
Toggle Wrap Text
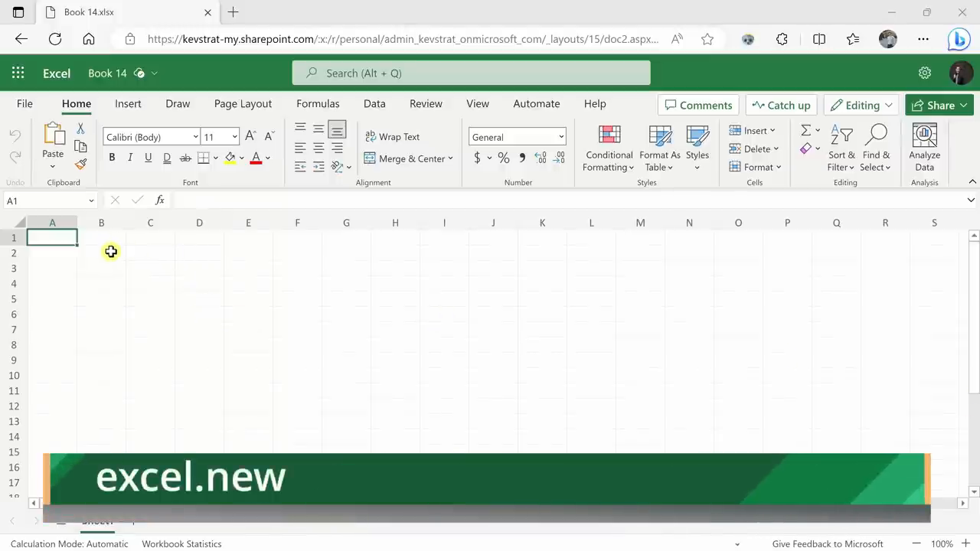392,136
